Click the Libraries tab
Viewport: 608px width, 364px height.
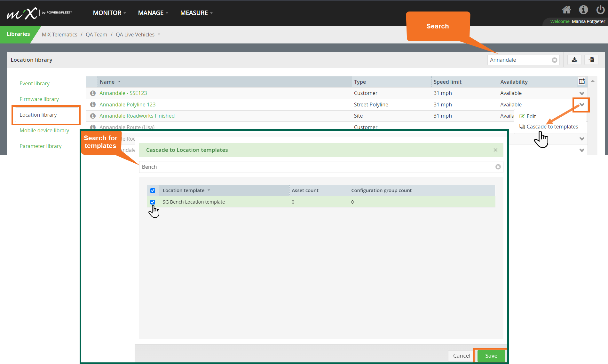[x=18, y=34]
